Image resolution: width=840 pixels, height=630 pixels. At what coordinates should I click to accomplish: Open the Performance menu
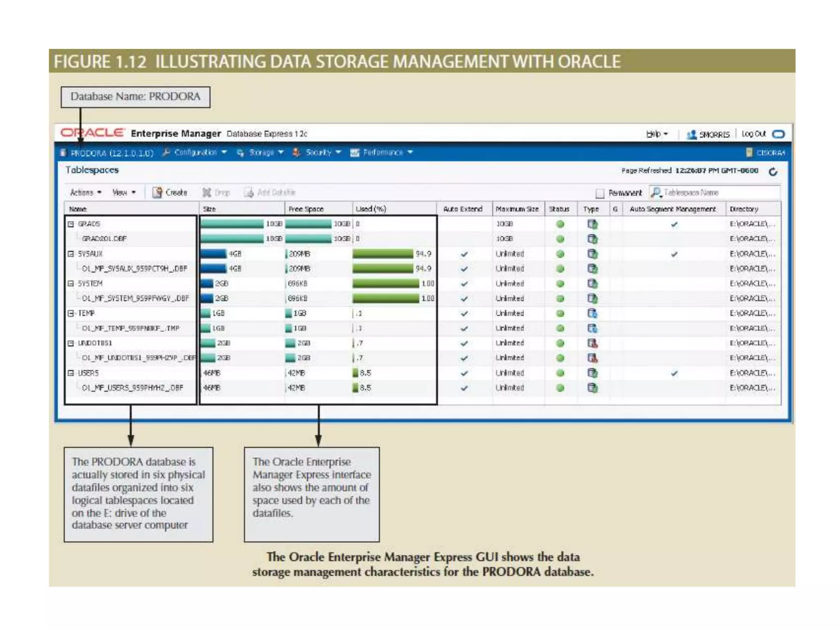(382, 153)
